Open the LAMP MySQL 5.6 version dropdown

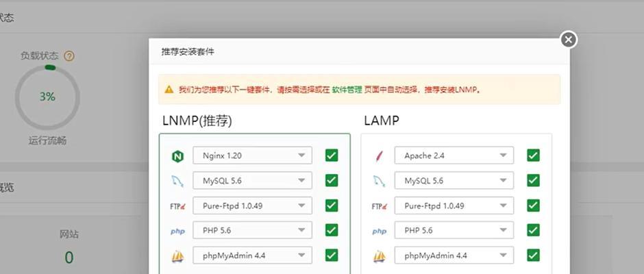point(454,180)
